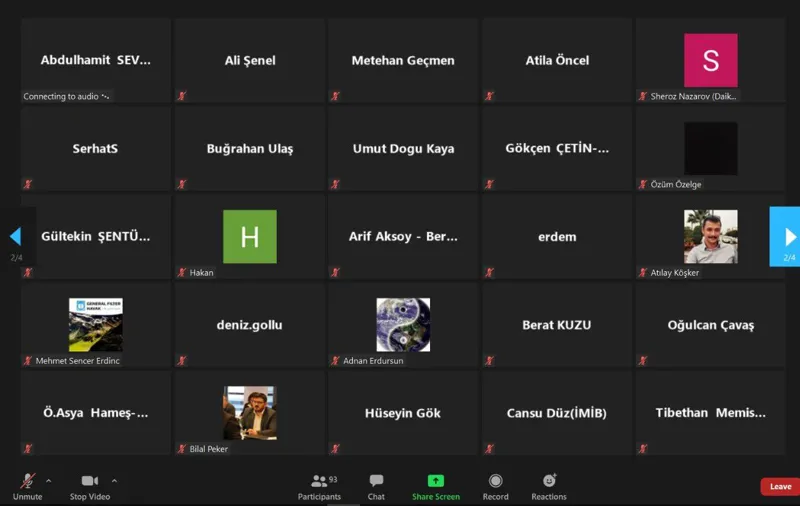The image size is (800, 506).
Task: Click muted mic icon on Berat KUZU tile
Action: click(489, 361)
